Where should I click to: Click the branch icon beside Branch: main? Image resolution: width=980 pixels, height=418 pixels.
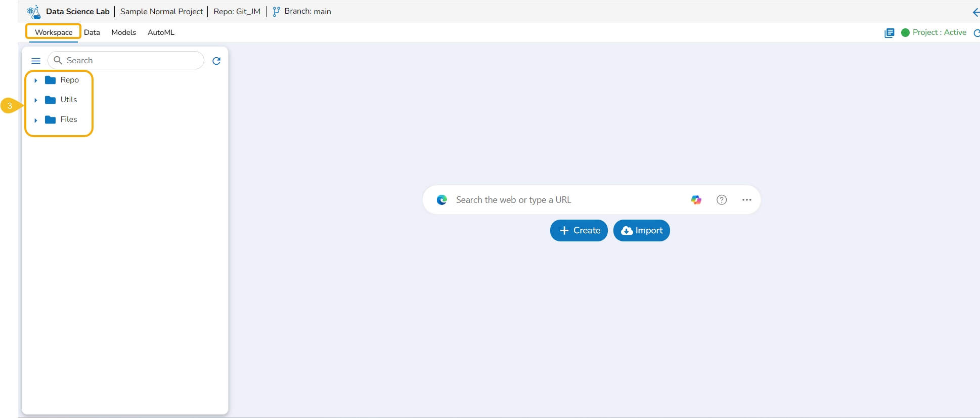[x=276, y=12]
